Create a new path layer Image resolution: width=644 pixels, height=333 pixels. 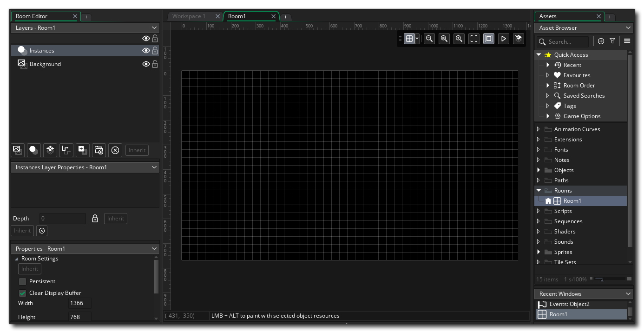click(66, 150)
